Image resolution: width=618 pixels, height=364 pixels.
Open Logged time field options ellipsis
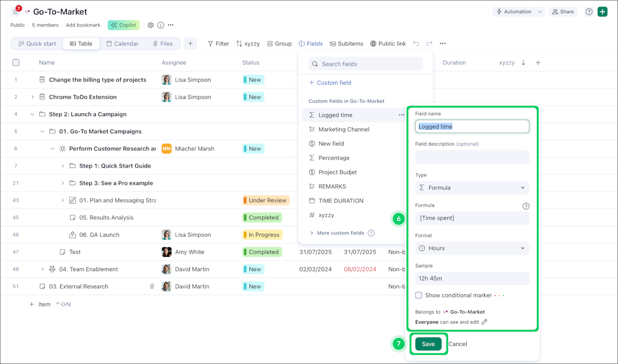tap(401, 115)
